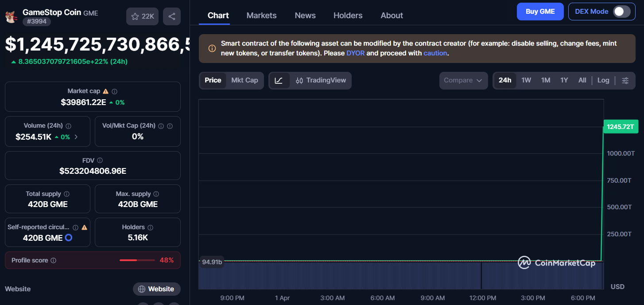The image size is (644, 305).
Task: Toggle DEX Mode switch
Action: coord(621,12)
